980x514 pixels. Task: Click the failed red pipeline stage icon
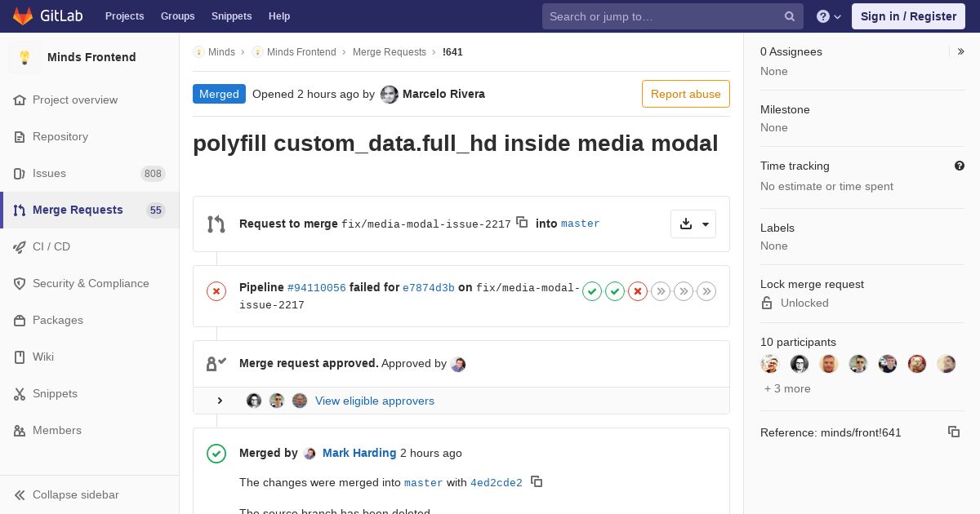tap(638, 291)
